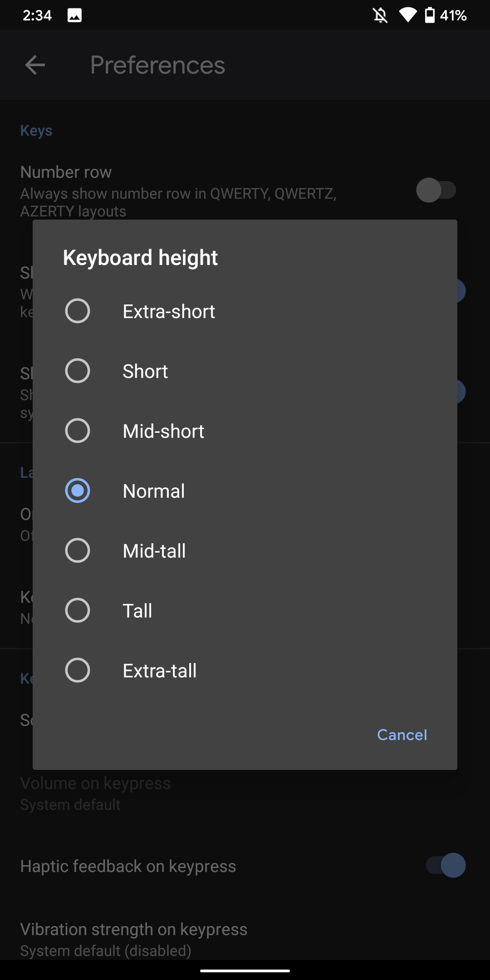Screen dimensions: 490x980
Task: Tap the Extra-tall text label
Action: point(160,671)
